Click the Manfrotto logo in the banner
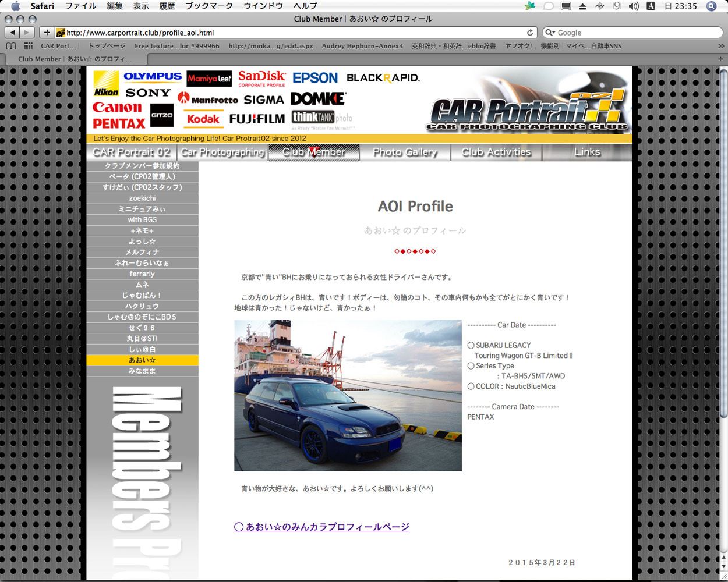Image resolution: width=728 pixels, height=582 pixels. point(208,99)
